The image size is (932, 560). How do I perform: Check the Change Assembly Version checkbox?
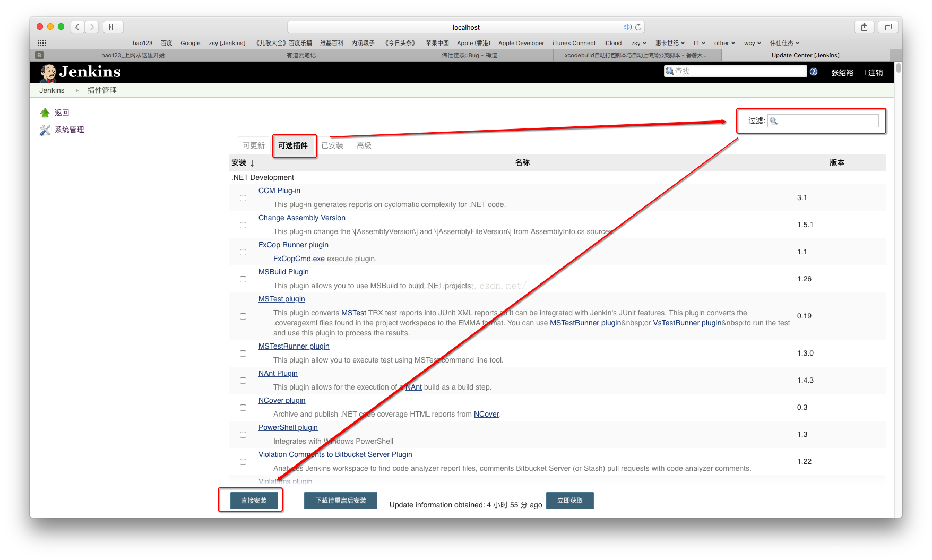point(243,225)
